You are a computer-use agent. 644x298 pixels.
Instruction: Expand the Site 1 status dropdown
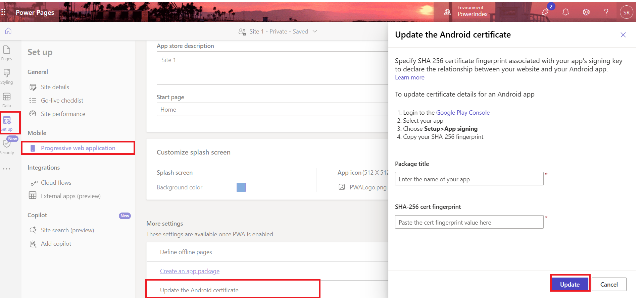[x=315, y=31]
